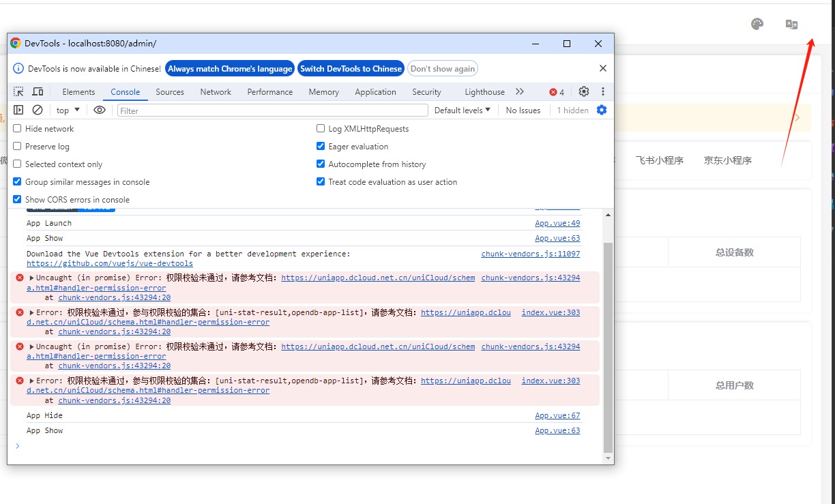835x504 pixels.
Task: Open the Default levels dropdown
Action: coord(463,110)
